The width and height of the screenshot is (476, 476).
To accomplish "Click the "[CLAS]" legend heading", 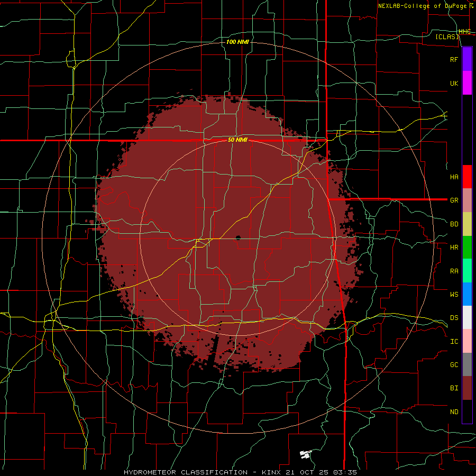I will [x=447, y=36].
